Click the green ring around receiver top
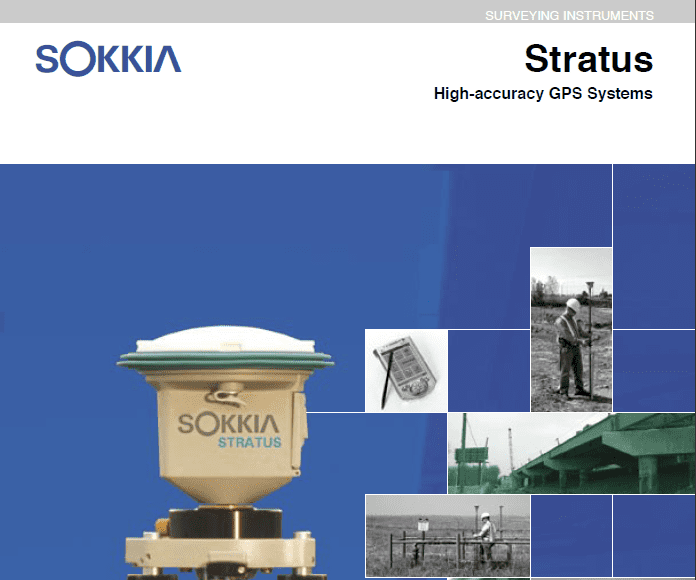696x580 pixels. click(x=229, y=360)
